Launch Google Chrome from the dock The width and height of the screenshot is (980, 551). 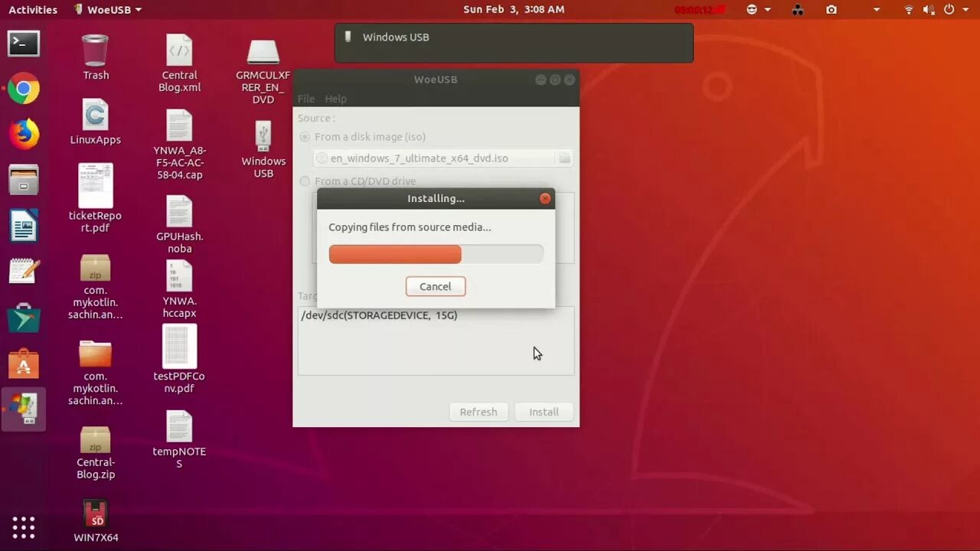coord(24,90)
